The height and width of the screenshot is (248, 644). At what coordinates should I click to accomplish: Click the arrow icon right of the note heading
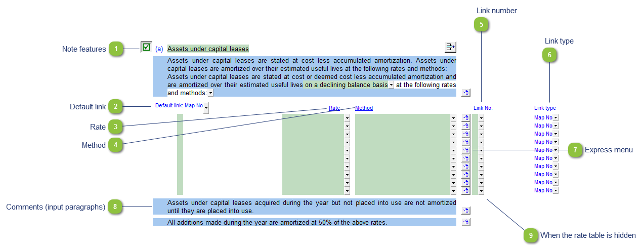tap(450, 48)
